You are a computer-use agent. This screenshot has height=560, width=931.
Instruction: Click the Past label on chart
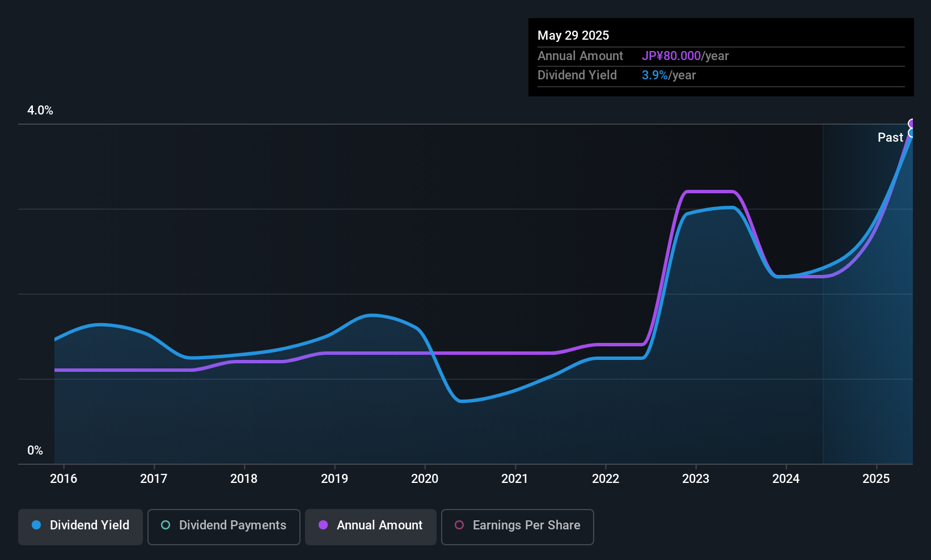(890, 137)
